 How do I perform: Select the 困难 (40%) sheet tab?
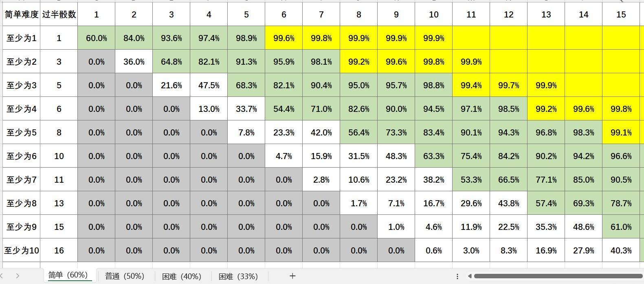coord(181,276)
